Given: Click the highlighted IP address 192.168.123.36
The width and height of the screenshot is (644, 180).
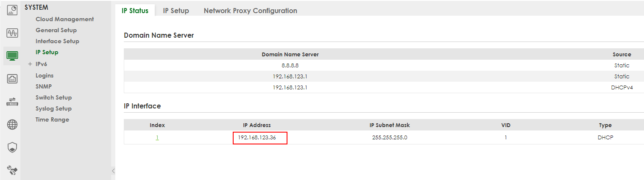Looking at the screenshot, I should pos(260,138).
